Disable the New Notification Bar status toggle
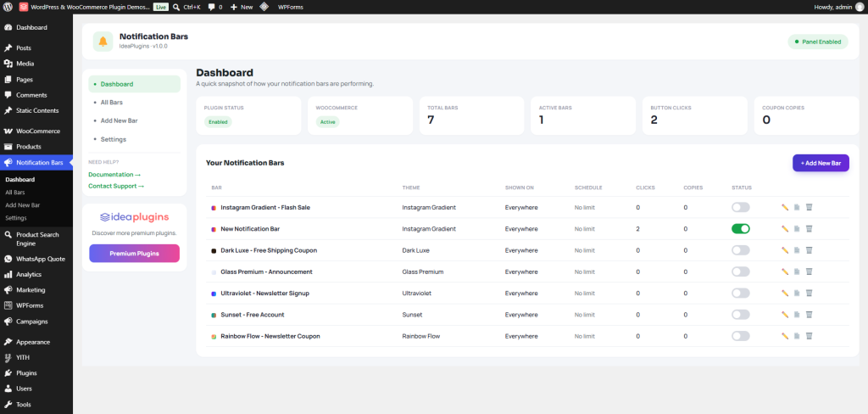Image resolution: width=868 pixels, height=414 pixels. click(741, 228)
